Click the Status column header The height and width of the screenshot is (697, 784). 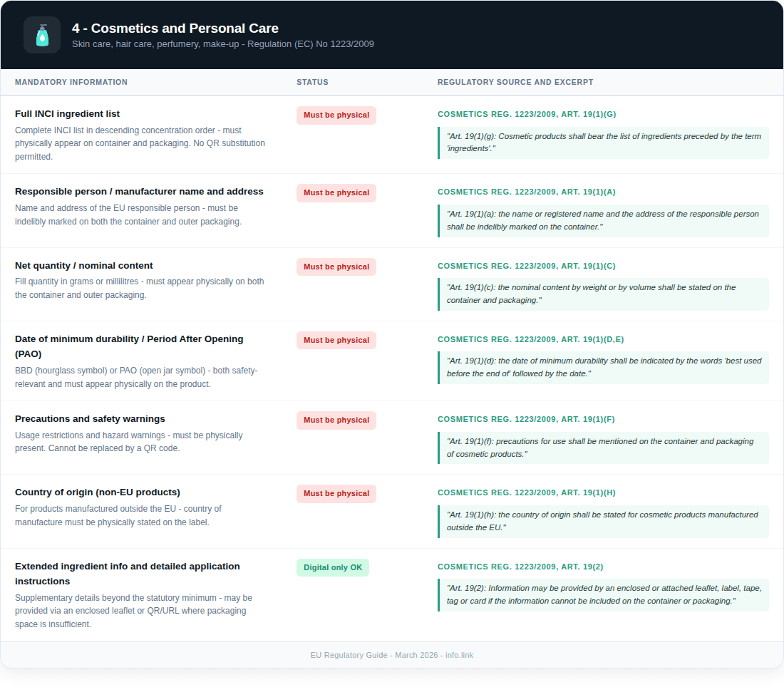pyautogui.click(x=312, y=82)
